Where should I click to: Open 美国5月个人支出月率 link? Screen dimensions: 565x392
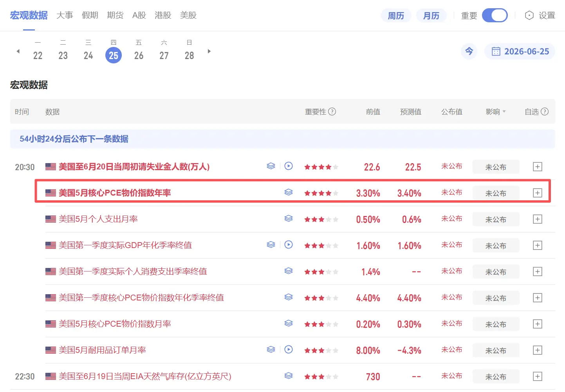click(98, 219)
